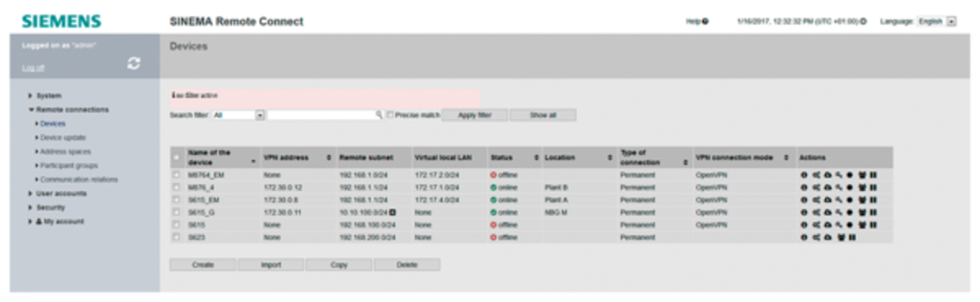The image size is (980, 302).
Task: Expand the User accounts node
Action: click(30, 193)
